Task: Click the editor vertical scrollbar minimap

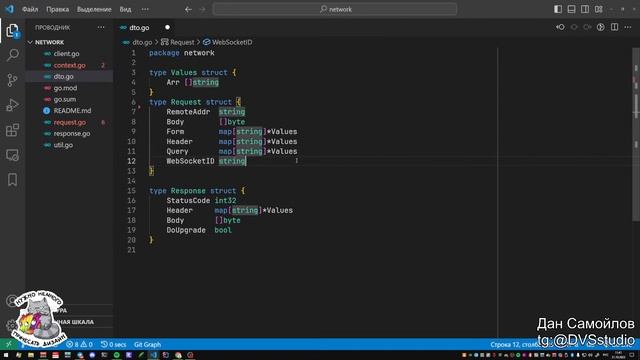Action: pos(636,135)
